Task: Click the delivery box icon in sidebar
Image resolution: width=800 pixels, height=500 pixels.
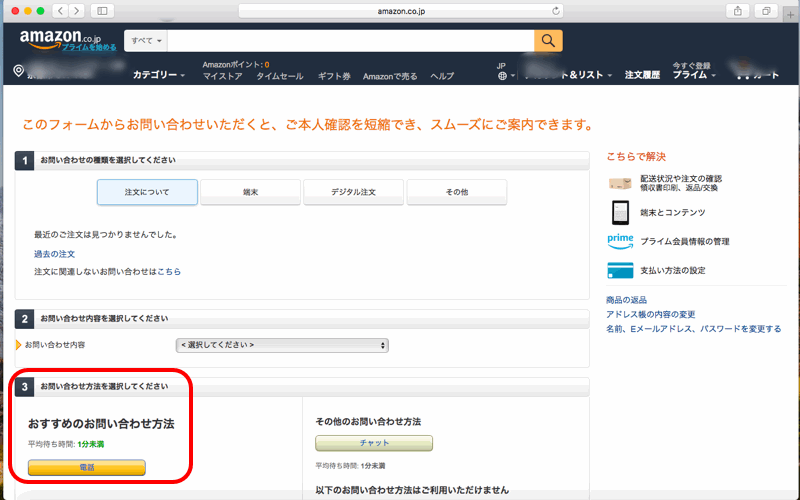Action: [620, 184]
